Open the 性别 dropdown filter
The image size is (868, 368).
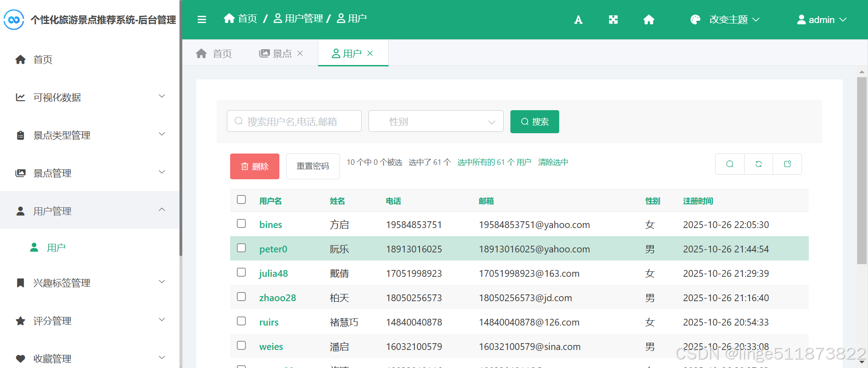click(436, 121)
